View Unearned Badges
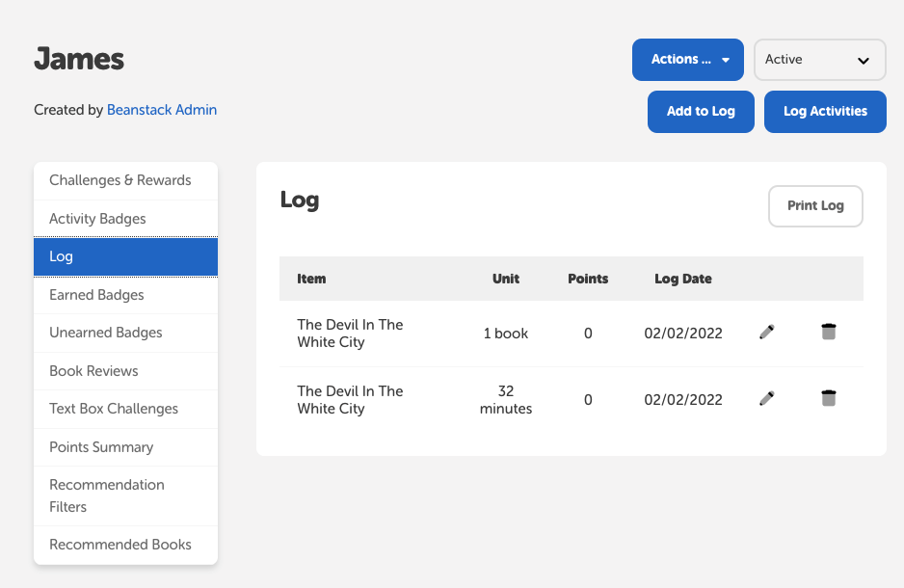The width and height of the screenshot is (904, 588). (x=125, y=333)
